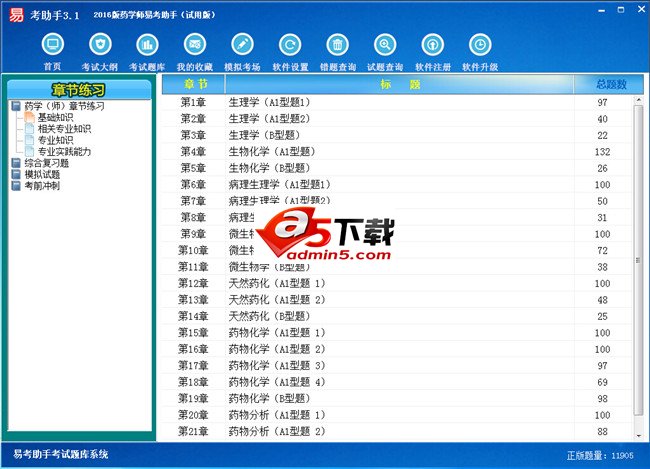Select the 专业实践能力 tree item
Image resolution: width=650 pixels, height=469 pixels.
pos(64,151)
